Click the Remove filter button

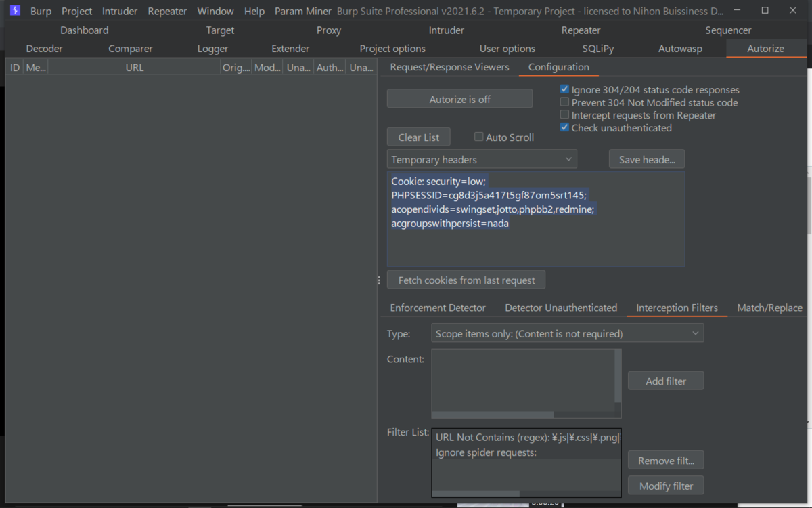666,461
